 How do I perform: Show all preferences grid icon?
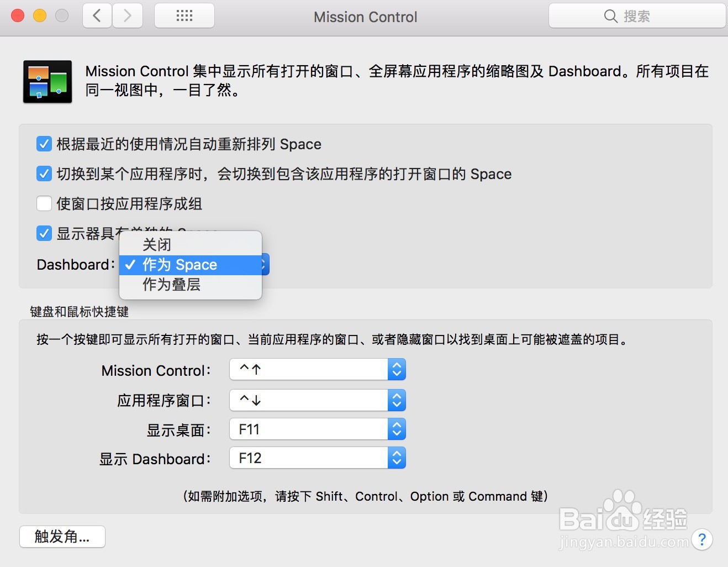point(184,15)
